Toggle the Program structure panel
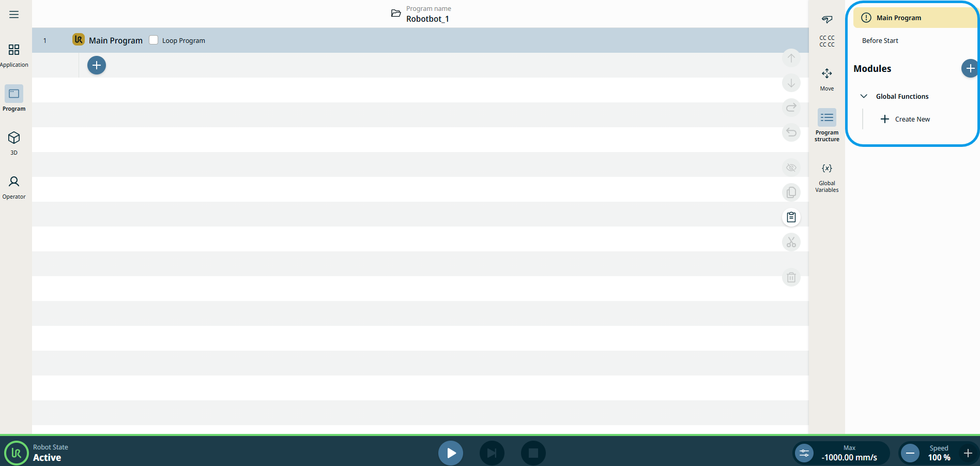The image size is (980, 466). [x=826, y=124]
